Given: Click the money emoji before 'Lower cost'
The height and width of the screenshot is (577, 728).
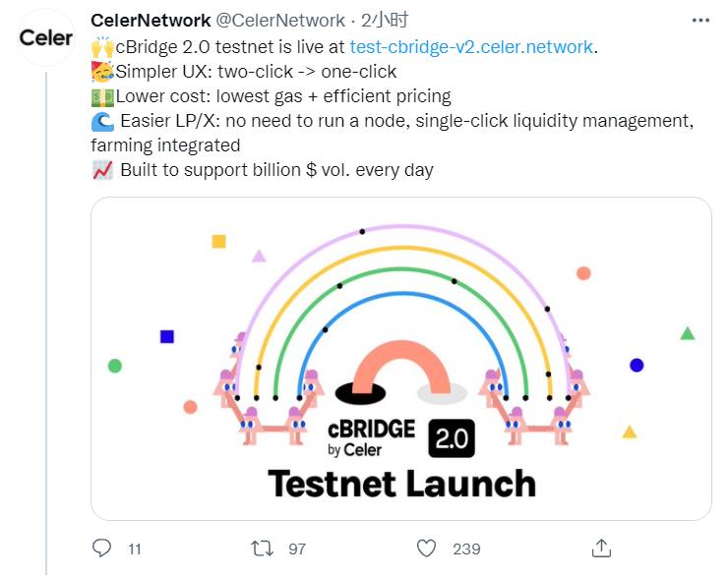Looking at the screenshot, I should [x=101, y=96].
